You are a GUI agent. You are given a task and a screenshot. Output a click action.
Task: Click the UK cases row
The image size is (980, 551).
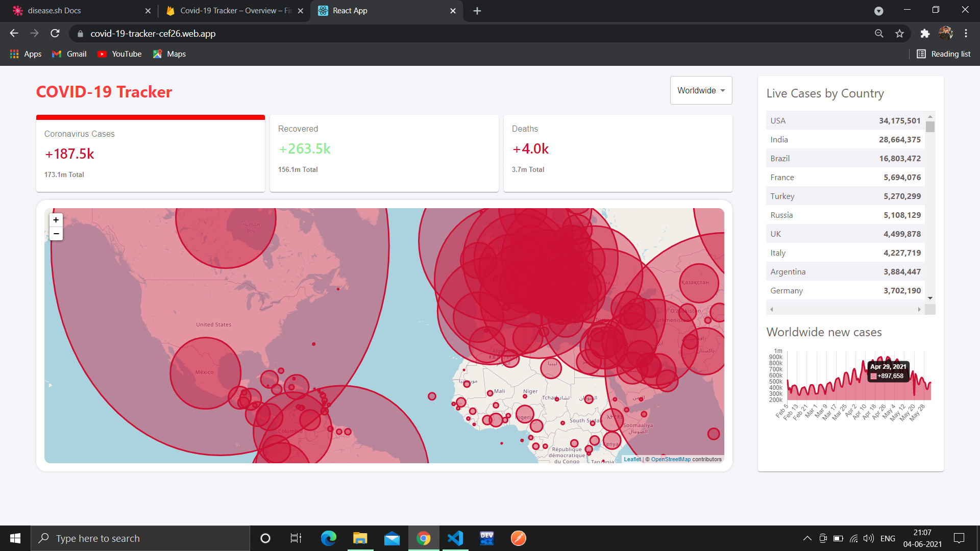pos(846,234)
